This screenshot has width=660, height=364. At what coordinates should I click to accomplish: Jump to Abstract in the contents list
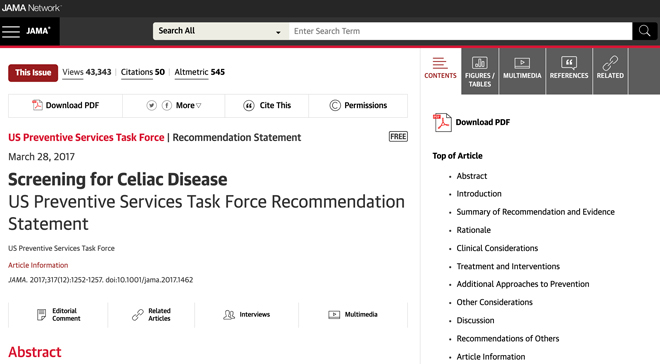472,176
